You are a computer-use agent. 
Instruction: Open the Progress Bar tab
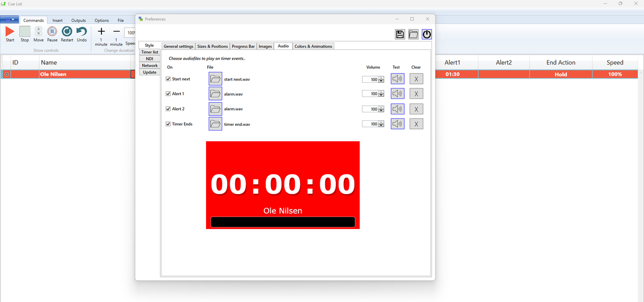[x=243, y=46]
